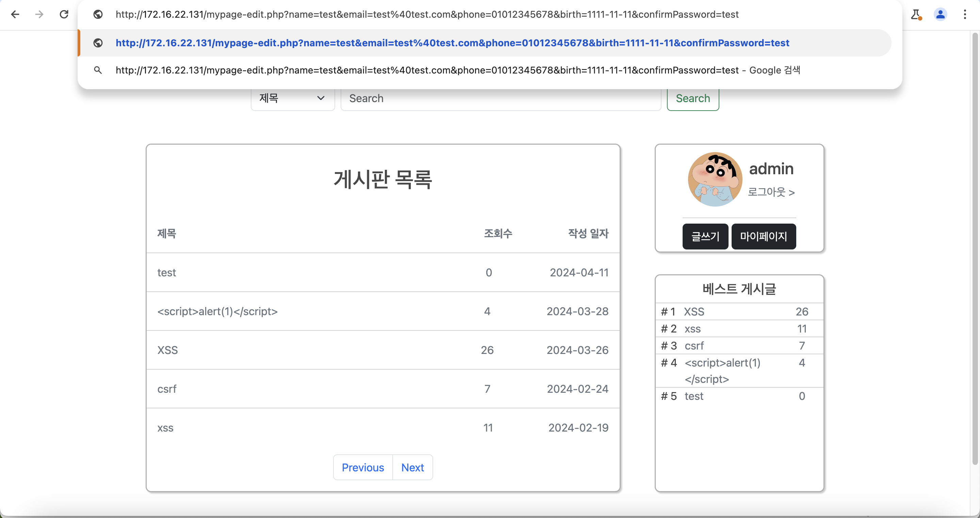Click the 작성 일자 column header
980x518 pixels.
click(x=588, y=233)
